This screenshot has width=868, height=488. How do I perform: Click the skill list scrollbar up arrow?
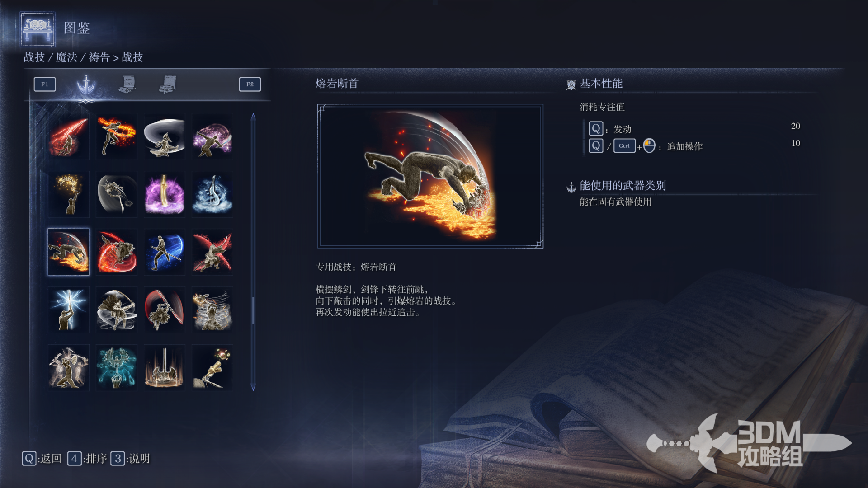253,117
